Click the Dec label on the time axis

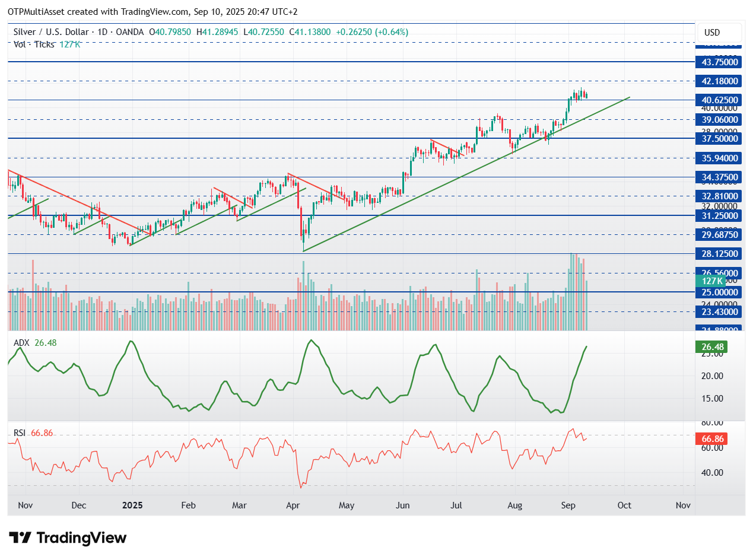(x=78, y=505)
